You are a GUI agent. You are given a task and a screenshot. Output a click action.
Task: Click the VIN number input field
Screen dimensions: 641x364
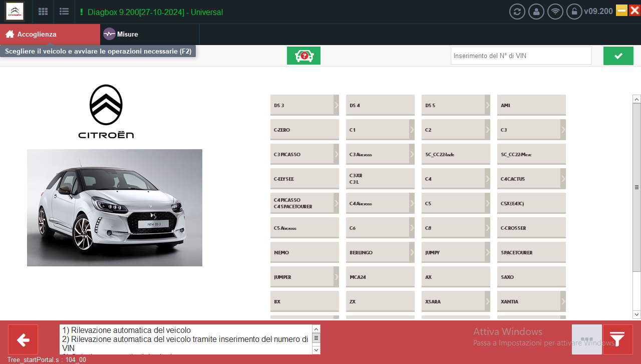pyautogui.click(x=521, y=56)
